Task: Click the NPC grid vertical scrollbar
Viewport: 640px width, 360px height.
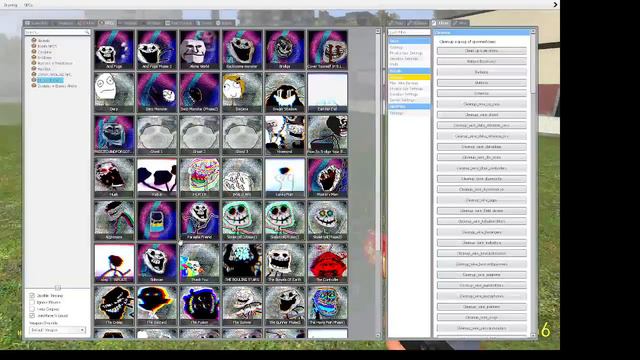Action: 378,184
